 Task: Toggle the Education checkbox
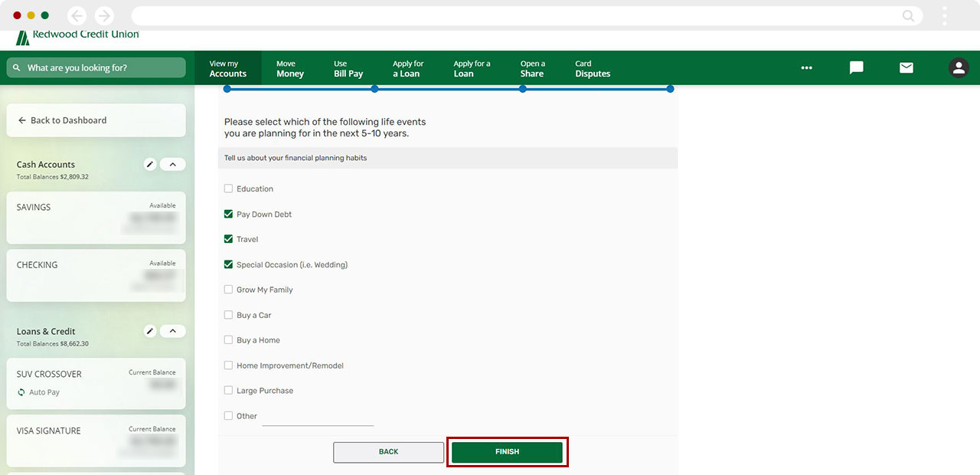click(x=228, y=188)
